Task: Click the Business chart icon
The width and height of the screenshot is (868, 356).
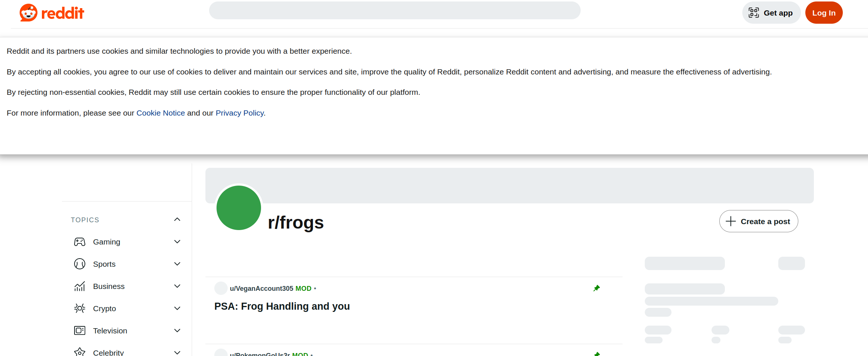Action: coord(80,286)
